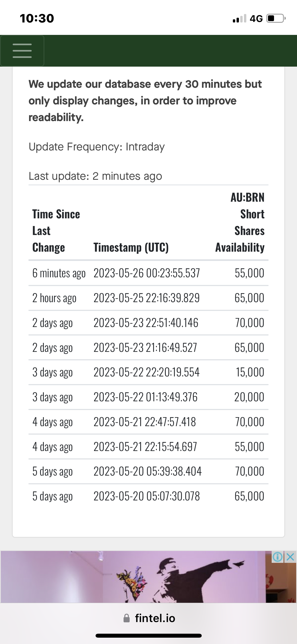Tap the battery icon in status bar

click(276, 19)
